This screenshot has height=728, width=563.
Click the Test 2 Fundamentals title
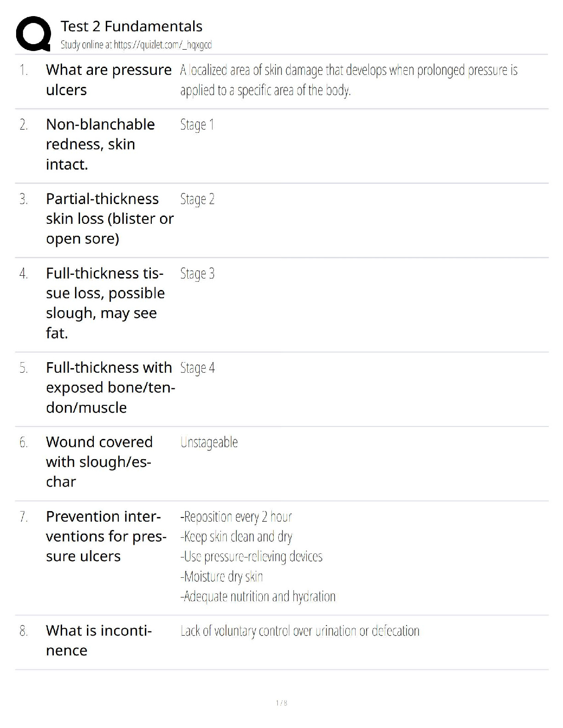click(132, 26)
